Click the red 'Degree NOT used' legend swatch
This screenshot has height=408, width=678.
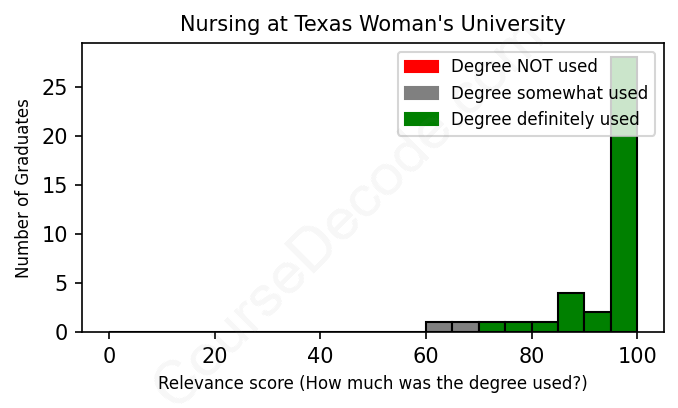(x=421, y=67)
